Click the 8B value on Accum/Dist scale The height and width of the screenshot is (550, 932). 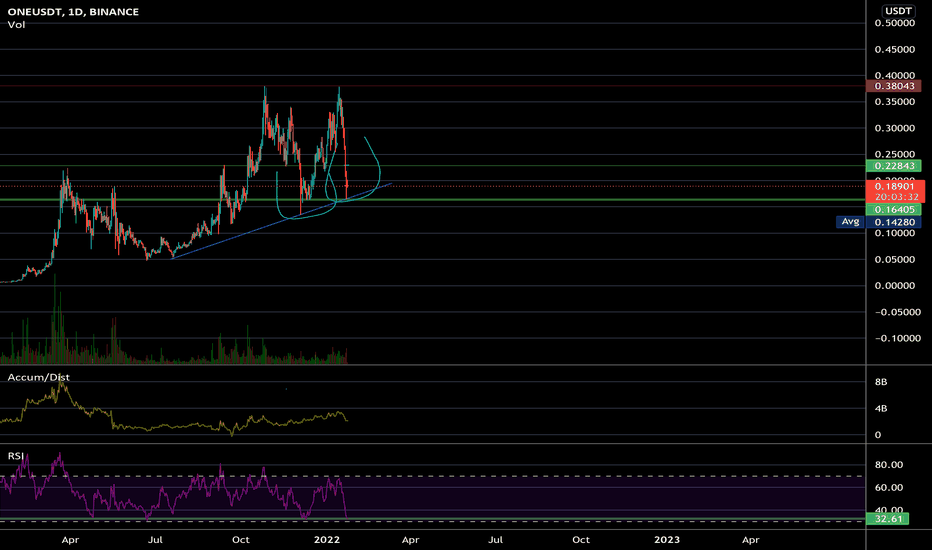pos(881,382)
